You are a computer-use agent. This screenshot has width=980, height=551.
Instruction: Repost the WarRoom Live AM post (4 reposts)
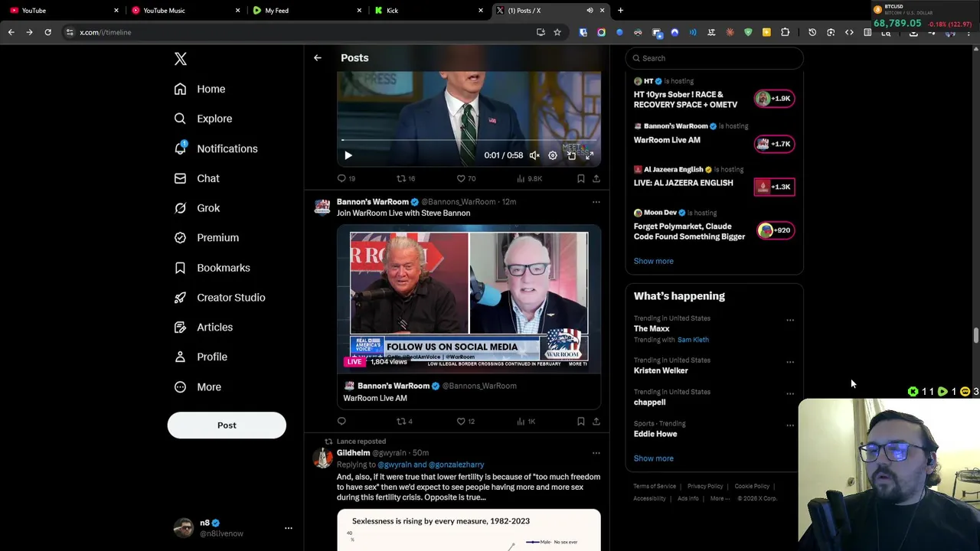coord(404,421)
